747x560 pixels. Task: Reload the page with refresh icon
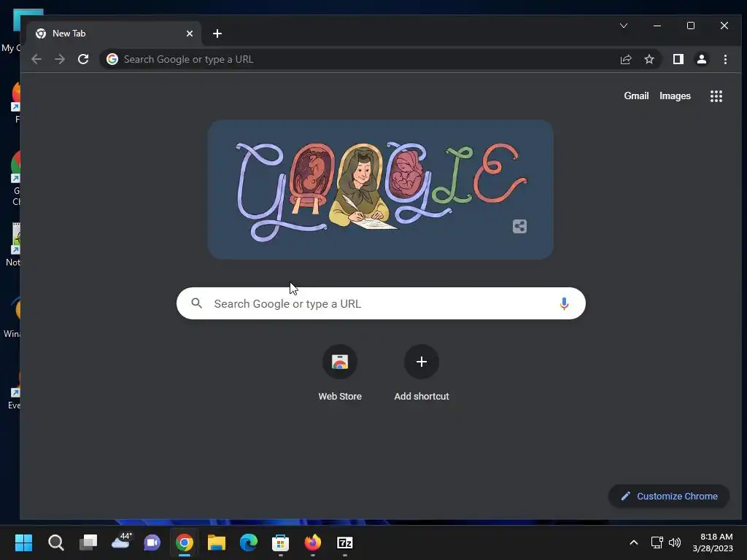click(83, 59)
